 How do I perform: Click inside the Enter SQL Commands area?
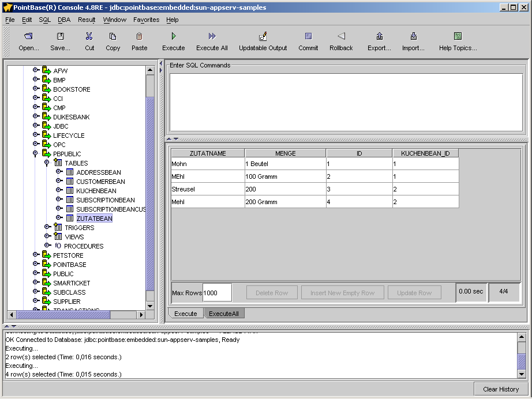(346, 102)
